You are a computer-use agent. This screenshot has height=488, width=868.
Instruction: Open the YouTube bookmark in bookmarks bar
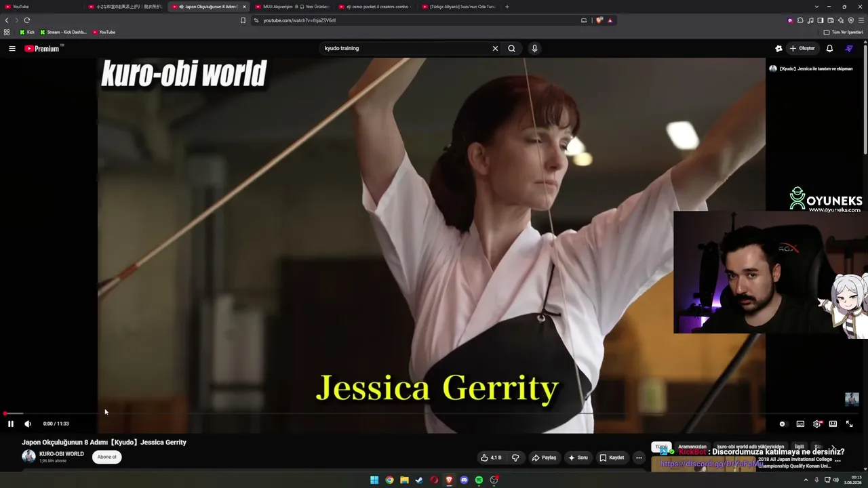(104, 32)
